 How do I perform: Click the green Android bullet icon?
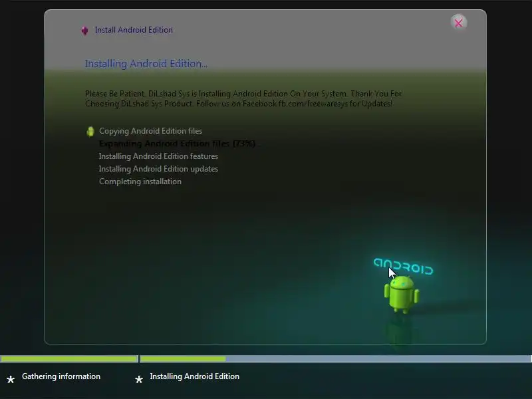coord(90,131)
